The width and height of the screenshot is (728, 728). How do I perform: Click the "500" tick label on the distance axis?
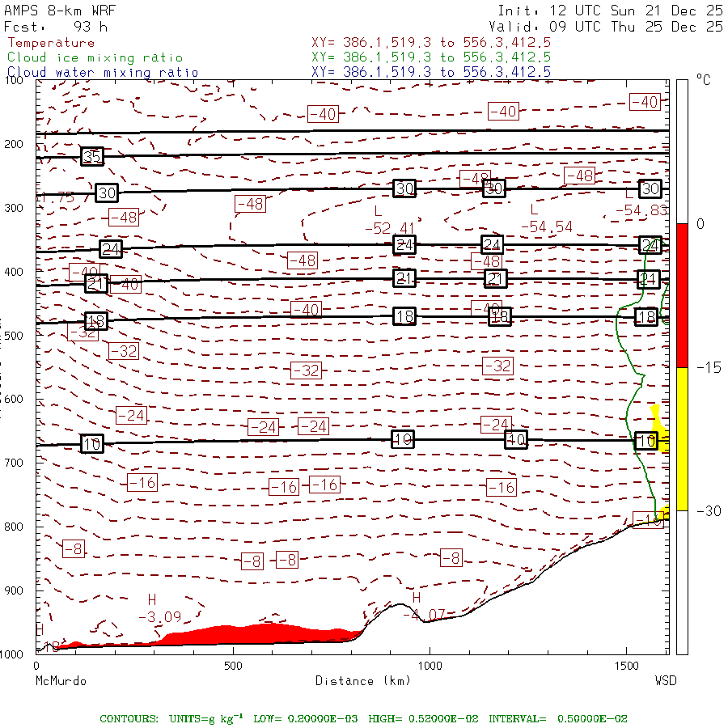tap(233, 667)
